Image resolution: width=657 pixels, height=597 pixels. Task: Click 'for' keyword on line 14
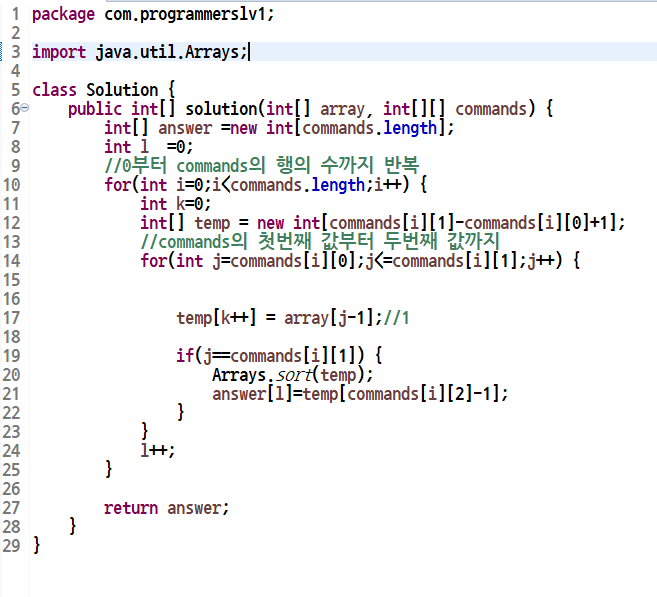click(x=154, y=261)
